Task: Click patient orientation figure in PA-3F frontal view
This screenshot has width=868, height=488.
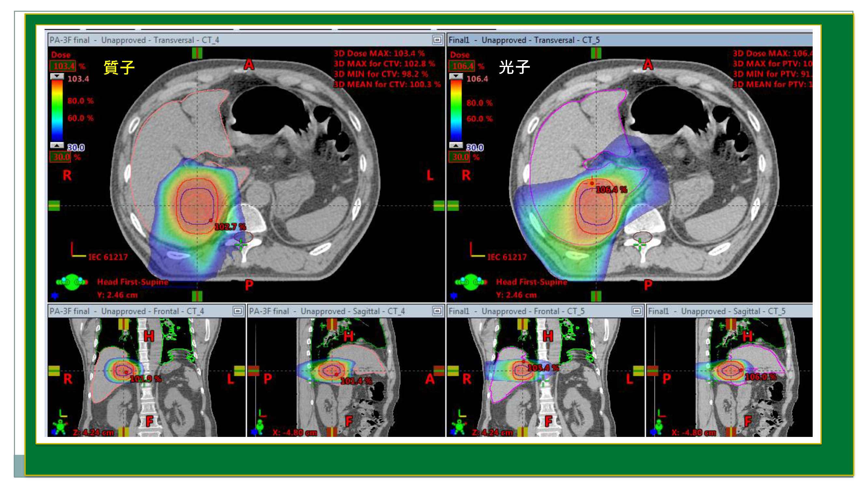Action: (x=60, y=427)
